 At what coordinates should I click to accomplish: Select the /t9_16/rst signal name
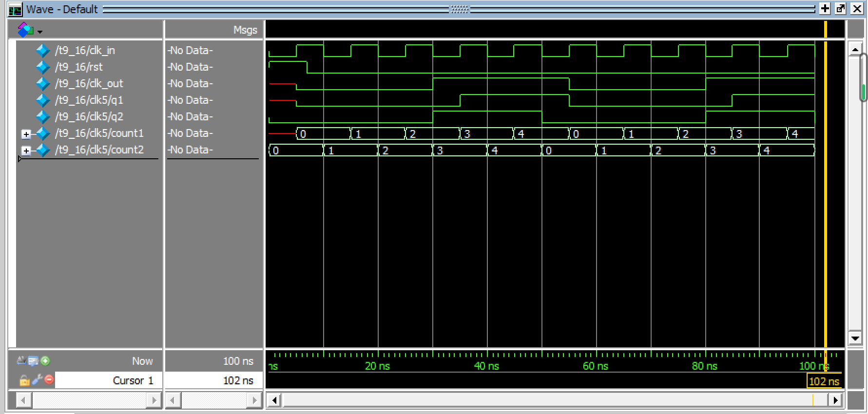[x=79, y=67]
